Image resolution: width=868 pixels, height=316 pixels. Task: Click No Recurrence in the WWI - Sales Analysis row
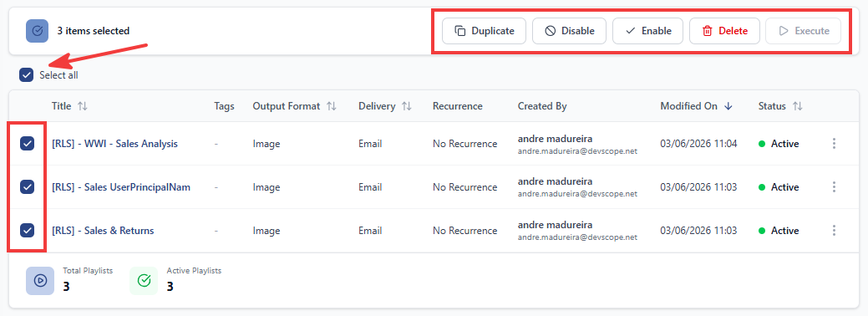click(465, 144)
